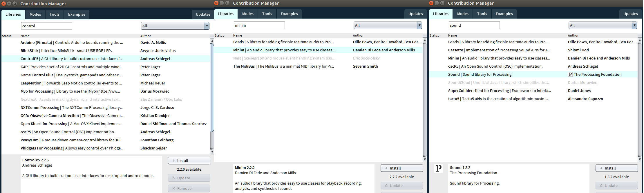This screenshot has width=644, height=193.
Task: Select the BlinkStick library row
Action: pyautogui.click(x=106, y=50)
